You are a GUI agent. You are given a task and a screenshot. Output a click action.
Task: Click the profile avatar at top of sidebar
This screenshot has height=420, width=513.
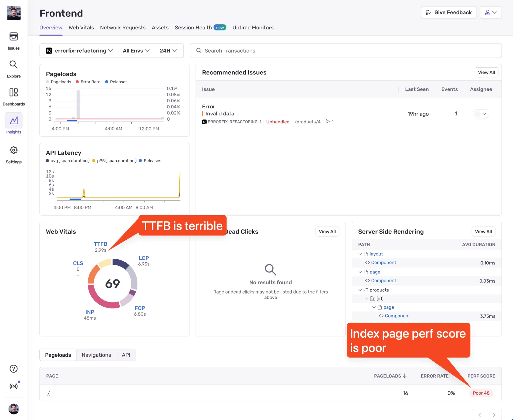click(13, 13)
